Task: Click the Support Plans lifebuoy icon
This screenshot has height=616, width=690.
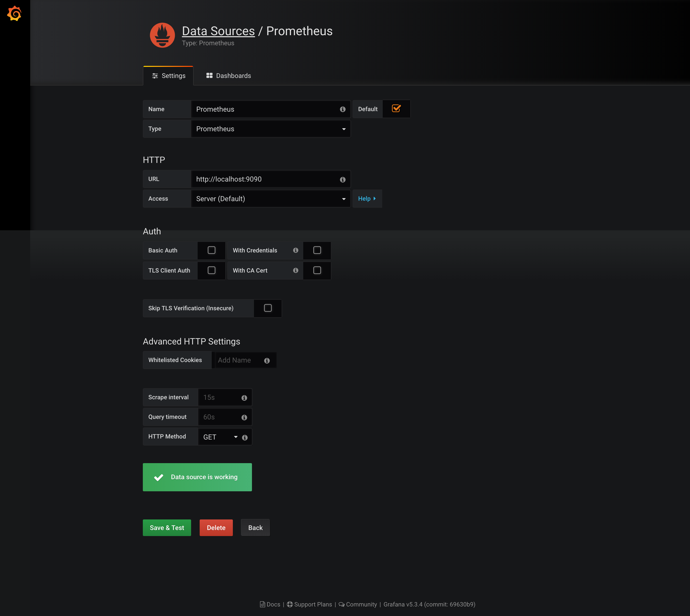Action: 290,604
